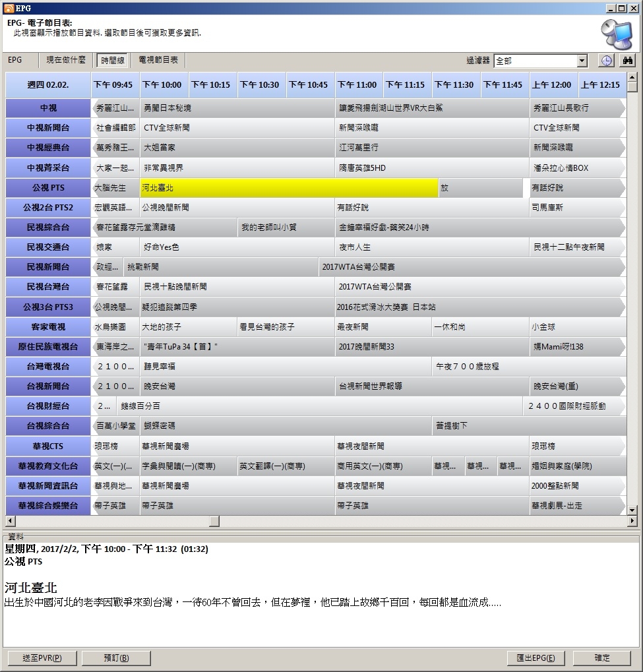Image resolution: width=643 pixels, height=672 pixels.
Task: Select program 我的老師叫小賀
Action: pyautogui.click(x=286, y=227)
